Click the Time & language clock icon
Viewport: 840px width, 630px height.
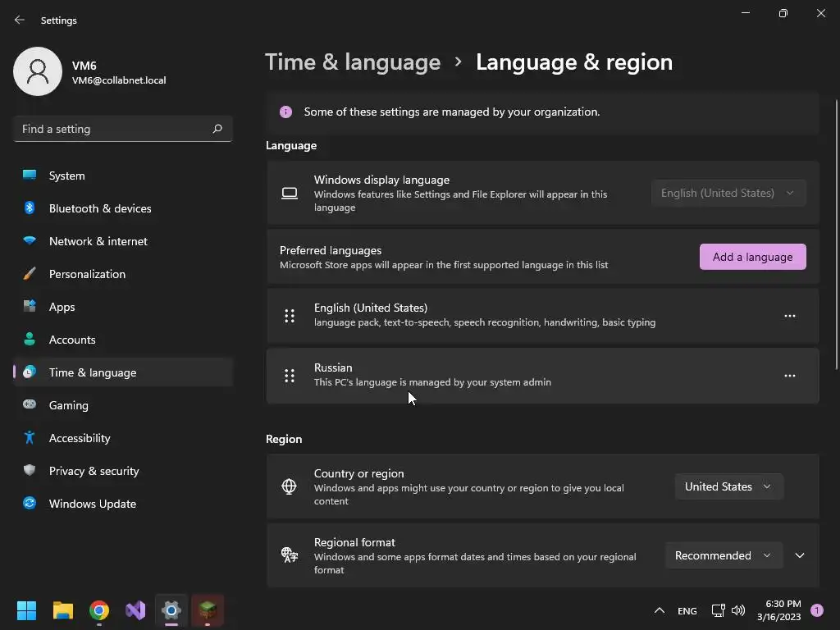(x=30, y=372)
